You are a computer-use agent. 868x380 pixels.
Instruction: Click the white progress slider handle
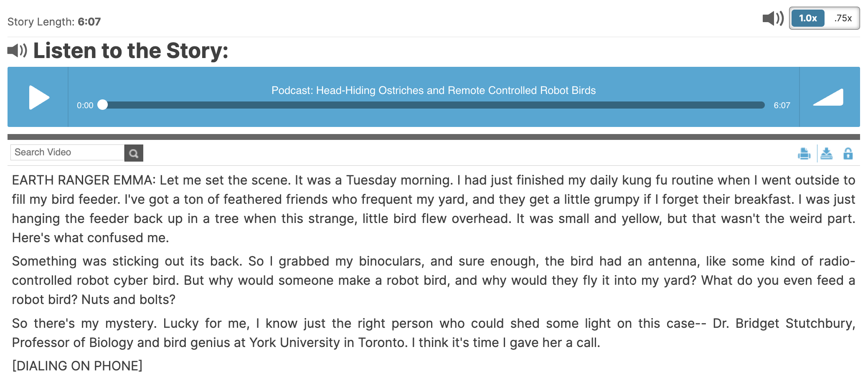[x=102, y=105]
